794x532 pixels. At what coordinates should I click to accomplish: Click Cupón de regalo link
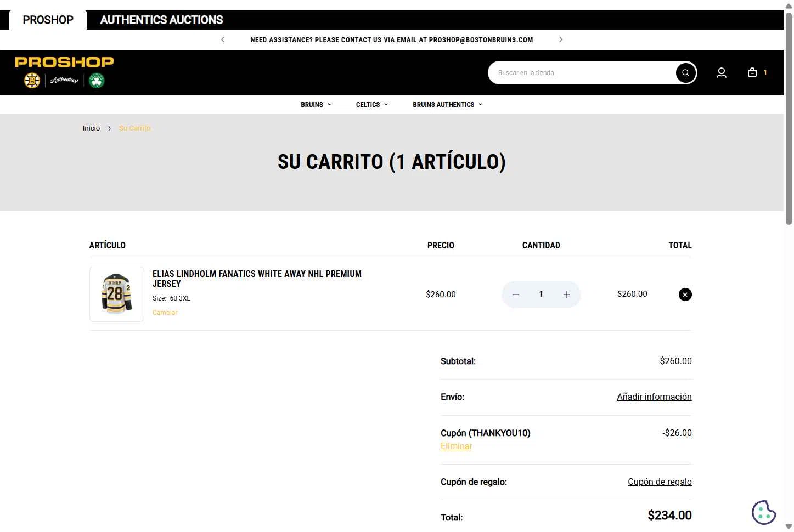(660, 482)
